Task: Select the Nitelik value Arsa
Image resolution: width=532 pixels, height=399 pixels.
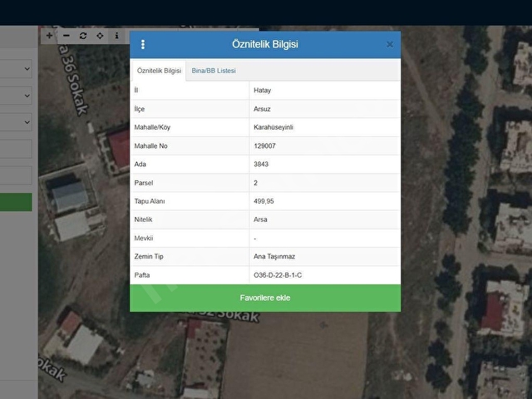Action: click(260, 219)
